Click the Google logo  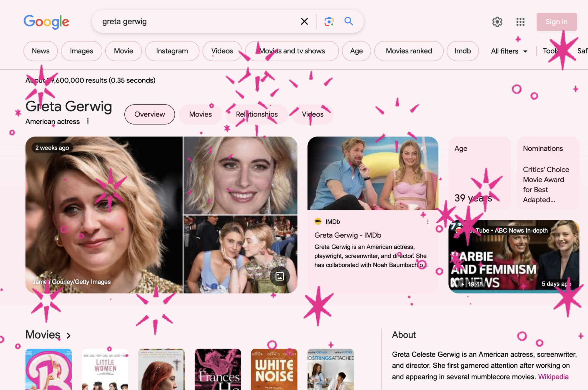click(x=46, y=22)
